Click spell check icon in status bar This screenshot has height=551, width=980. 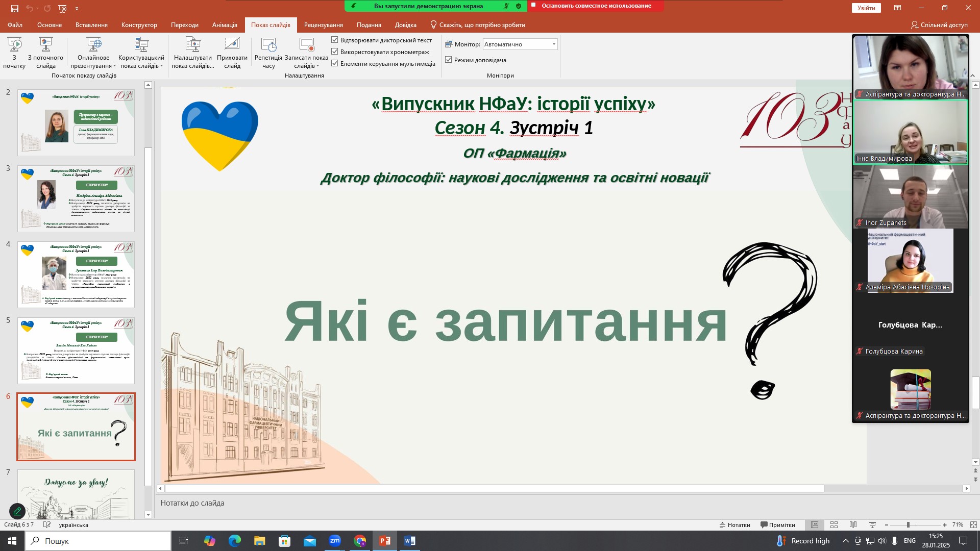(47, 525)
